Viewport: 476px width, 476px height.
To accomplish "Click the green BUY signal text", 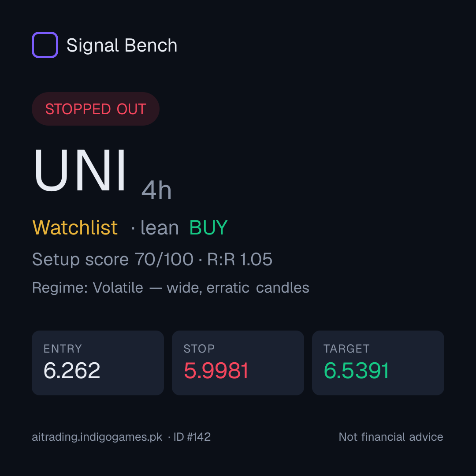I will (208, 227).
